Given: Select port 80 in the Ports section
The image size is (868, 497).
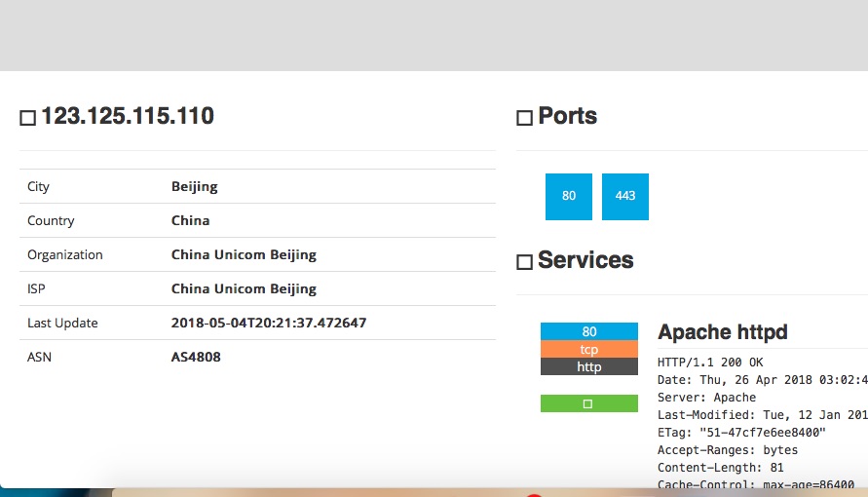Looking at the screenshot, I should [x=569, y=196].
